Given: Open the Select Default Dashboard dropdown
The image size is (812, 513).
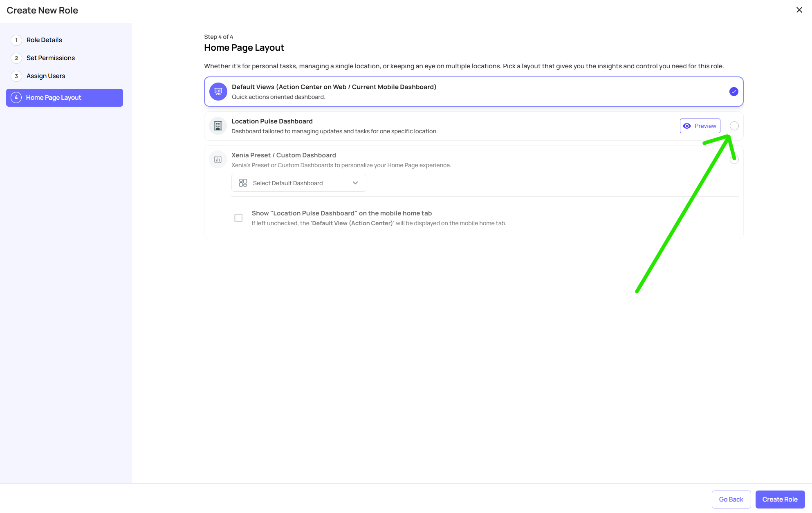Looking at the screenshot, I should pos(298,183).
